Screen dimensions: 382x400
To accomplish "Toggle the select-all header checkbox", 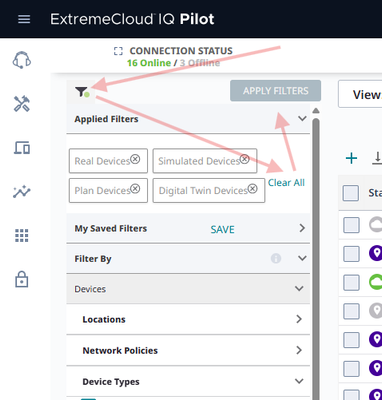I will [x=351, y=193].
